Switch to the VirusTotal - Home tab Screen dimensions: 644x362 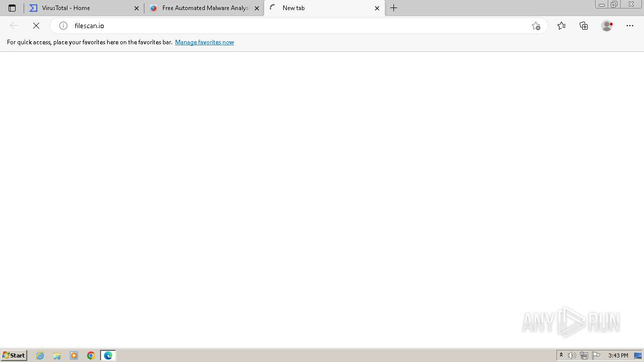(83, 8)
